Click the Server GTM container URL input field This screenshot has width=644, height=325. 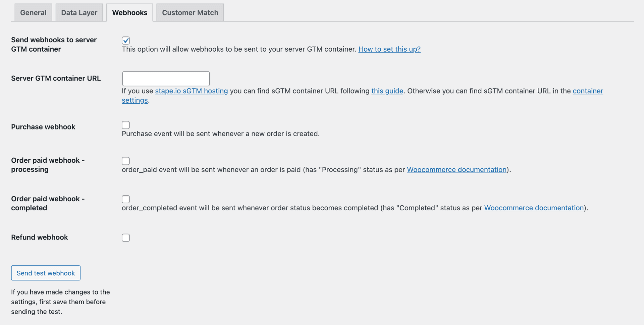[x=166, y=78]
